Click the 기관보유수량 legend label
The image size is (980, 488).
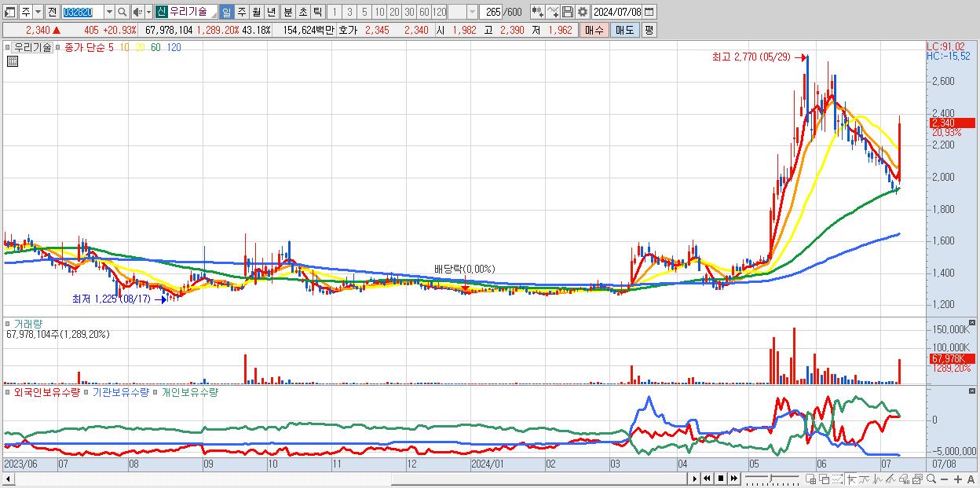pos(120,391)
